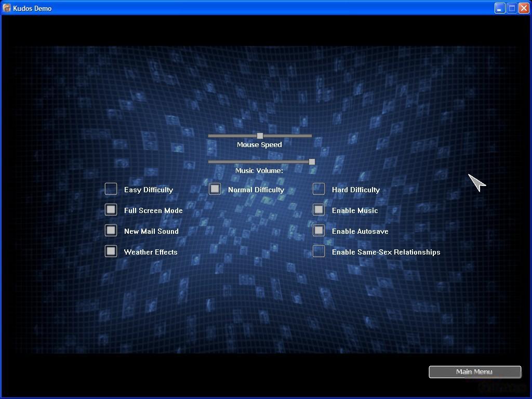Return via the Main Menu button
This screenshot has height=399, width=532.
point(475,372)
